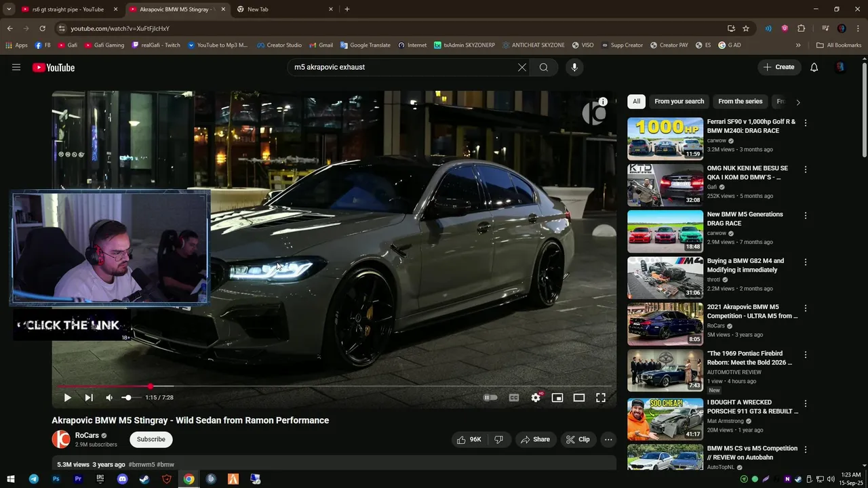
Task: Open the 'I BOUGHT A WRECKED PORSCHE' title
Action: [x=753, y=407]
